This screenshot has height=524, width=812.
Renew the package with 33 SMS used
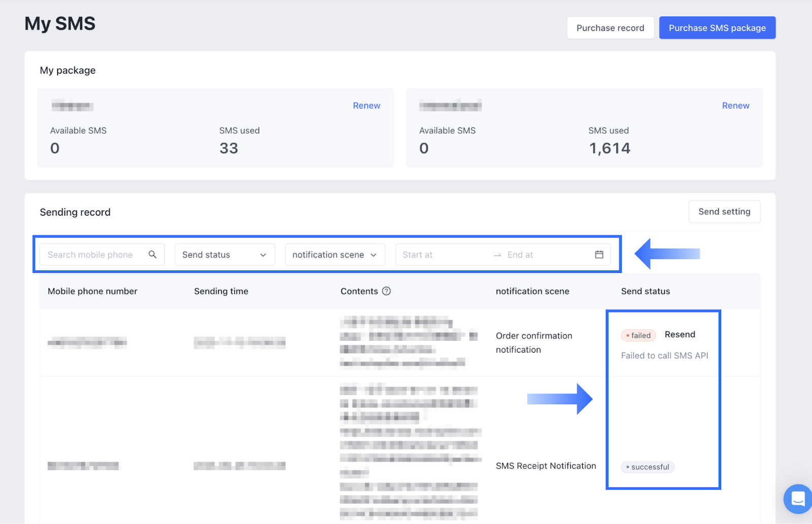[366, 106]
